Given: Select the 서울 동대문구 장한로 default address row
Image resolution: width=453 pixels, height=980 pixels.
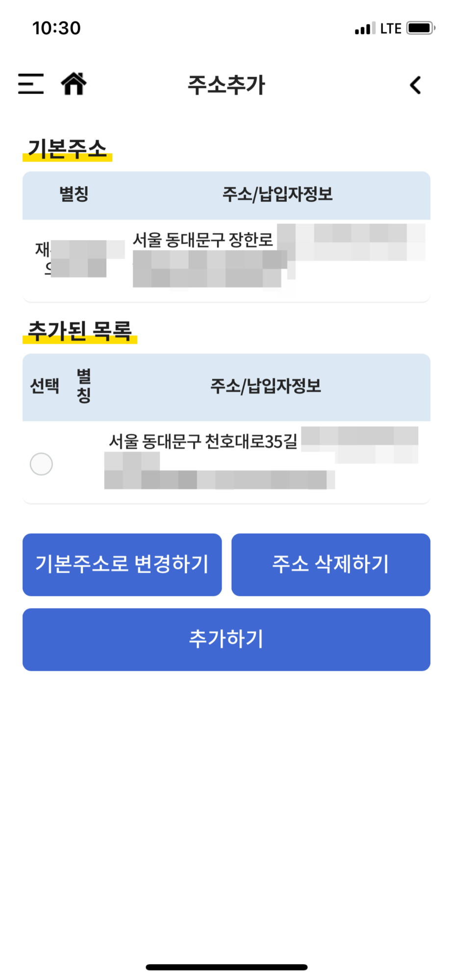Looking at the screenshot, I should (x=226, y=260).
